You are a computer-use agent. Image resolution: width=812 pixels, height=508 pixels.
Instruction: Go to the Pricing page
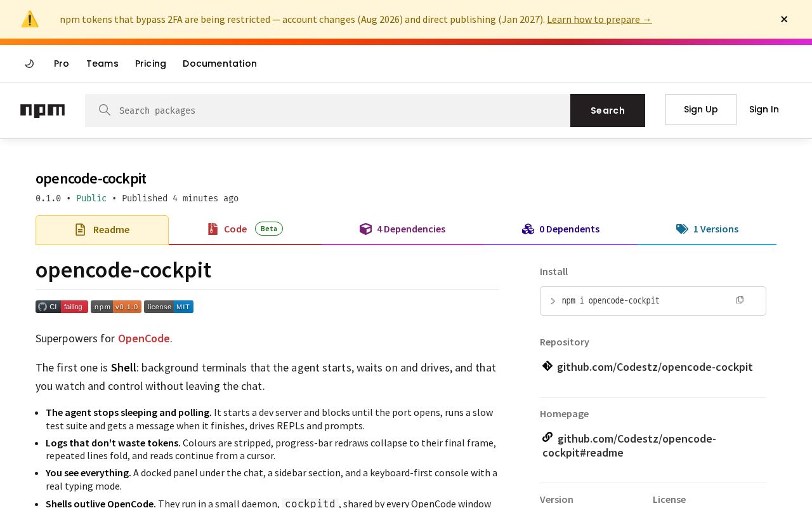coord(150,63)
